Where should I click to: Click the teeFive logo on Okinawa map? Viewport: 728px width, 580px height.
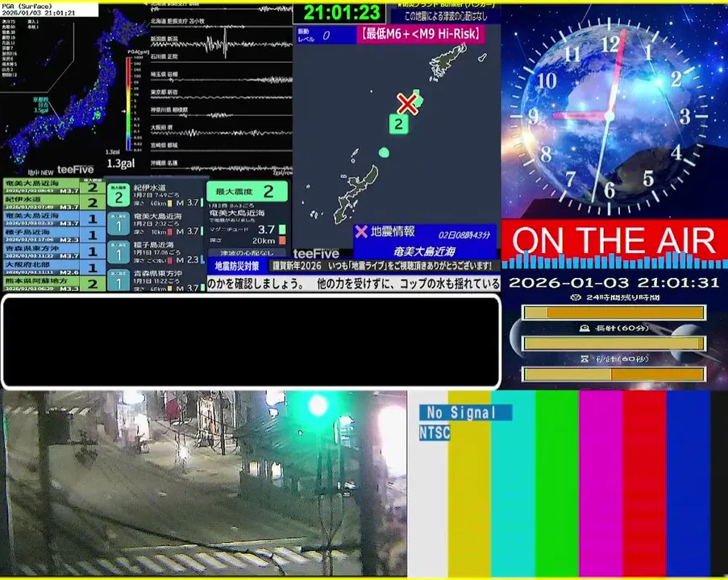click(316, 254)
